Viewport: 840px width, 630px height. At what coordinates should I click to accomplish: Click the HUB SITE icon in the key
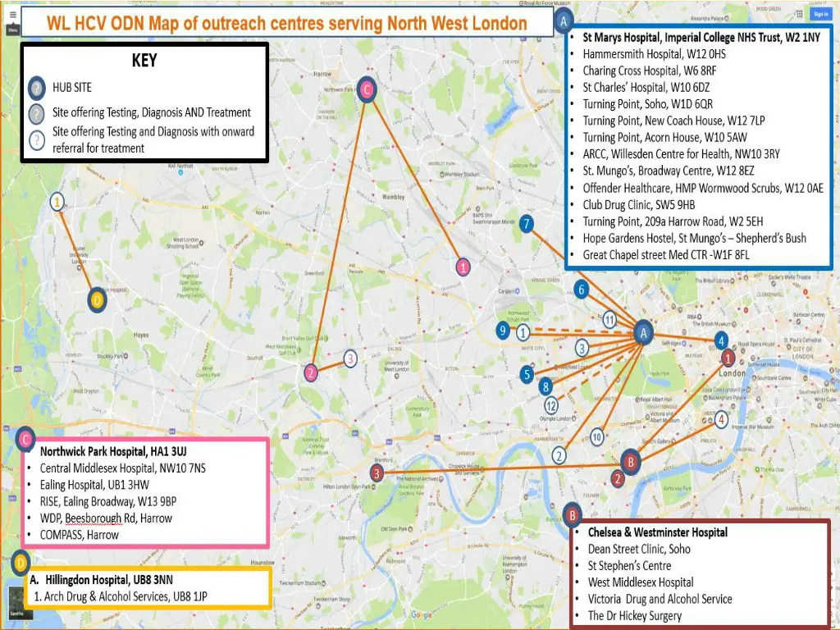37,89
